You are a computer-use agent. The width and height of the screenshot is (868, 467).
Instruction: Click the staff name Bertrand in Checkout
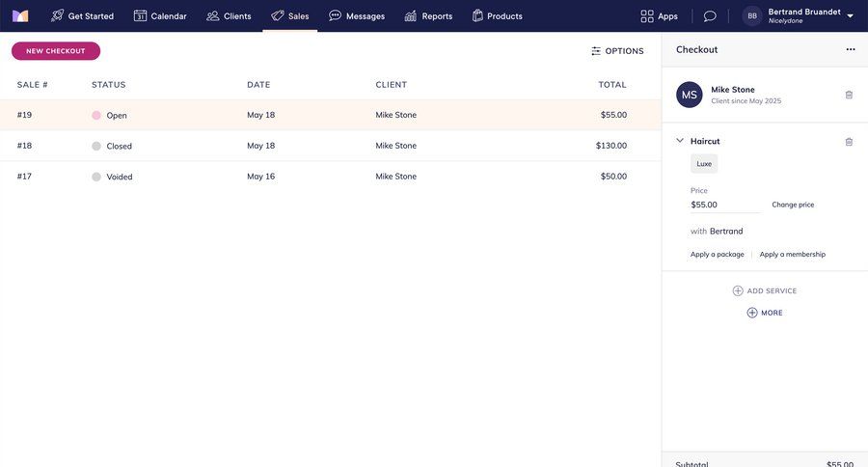click(726, 231)
